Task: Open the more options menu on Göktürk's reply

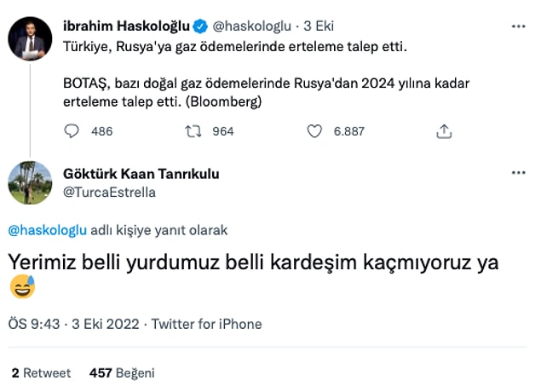Action: click(518, 174)
